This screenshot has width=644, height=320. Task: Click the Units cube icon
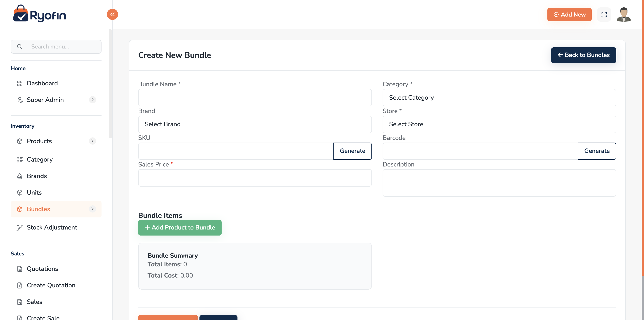click(20, 193)
